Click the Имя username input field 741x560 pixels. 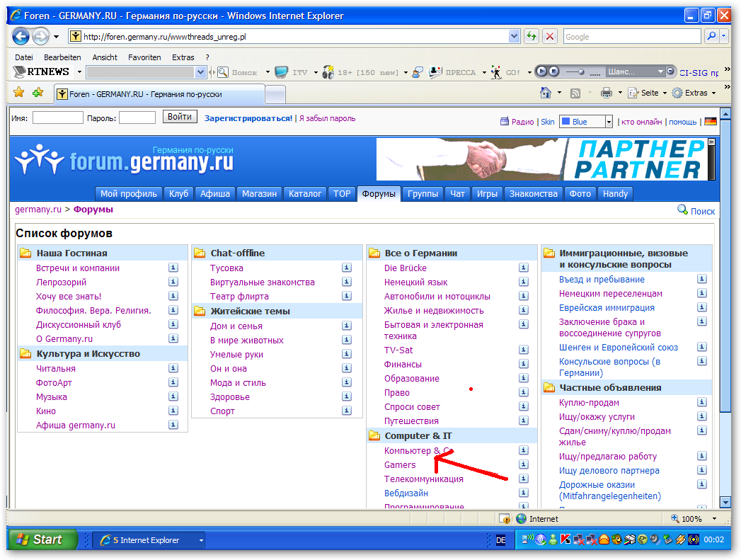58,118
